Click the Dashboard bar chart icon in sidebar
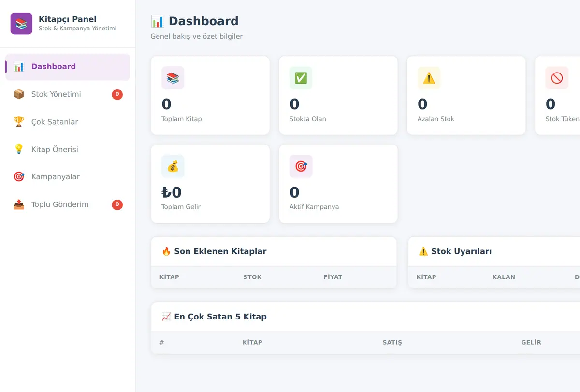 pyautogui.click(x=19, y=67)
